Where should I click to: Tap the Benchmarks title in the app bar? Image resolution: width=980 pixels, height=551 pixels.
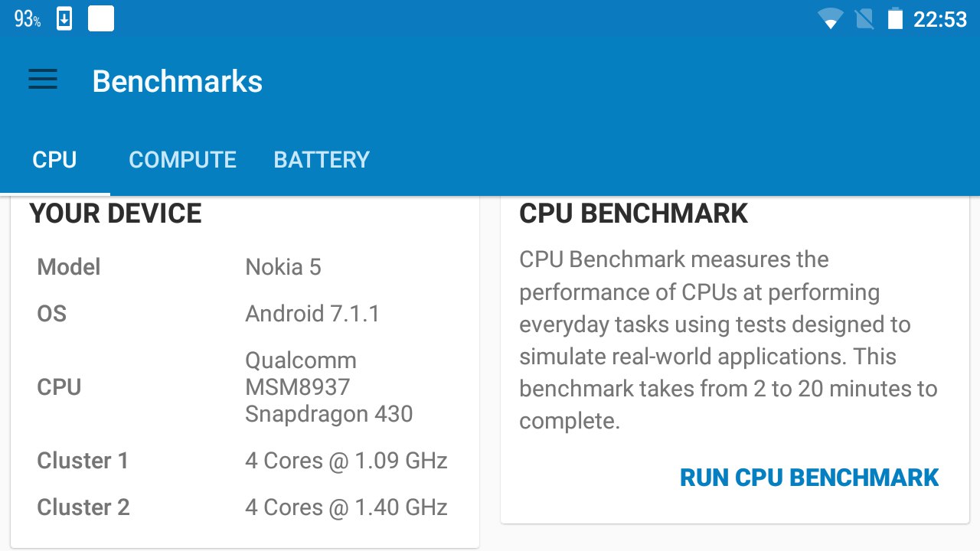click(178, 81)
